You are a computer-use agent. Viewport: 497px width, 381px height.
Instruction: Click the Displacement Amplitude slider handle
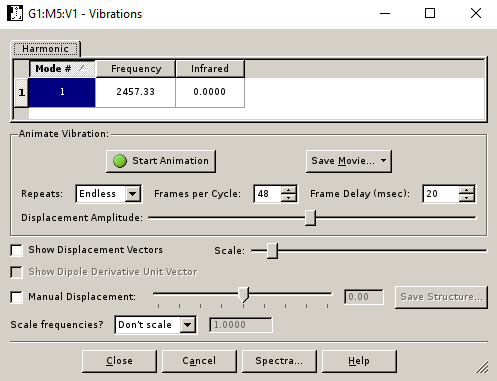pyautogui.click(x=310, y=218)
